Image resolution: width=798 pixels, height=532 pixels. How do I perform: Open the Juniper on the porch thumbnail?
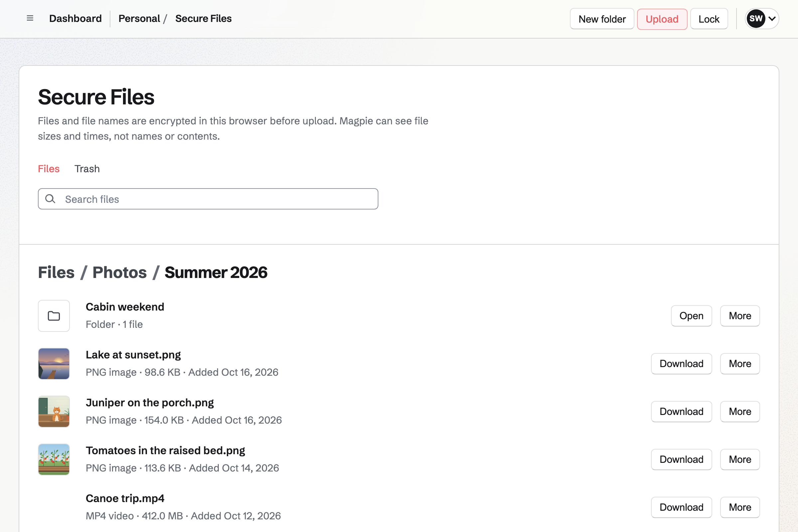(x=54, y=412)
